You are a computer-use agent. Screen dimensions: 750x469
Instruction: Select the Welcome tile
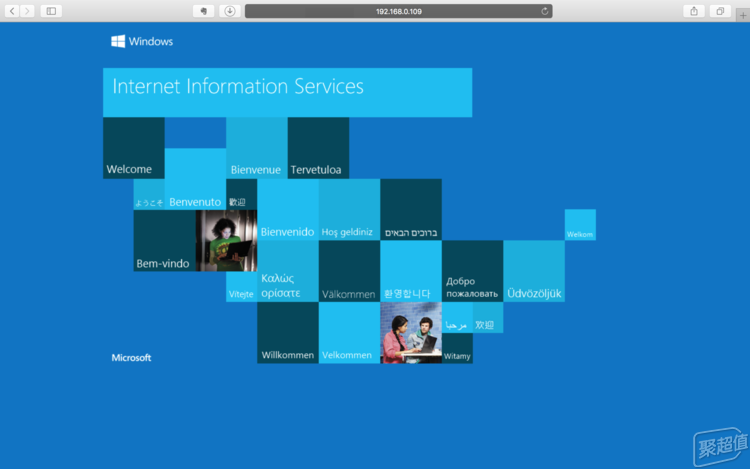[133, 148]
